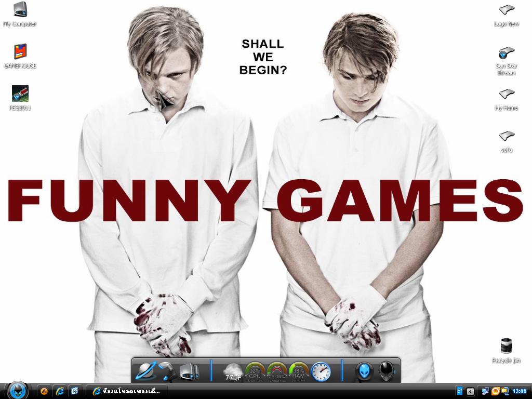Viewport: 532px width, 399px height.
Task: Click the analog clock widget in dock
Action: [321, 371]
